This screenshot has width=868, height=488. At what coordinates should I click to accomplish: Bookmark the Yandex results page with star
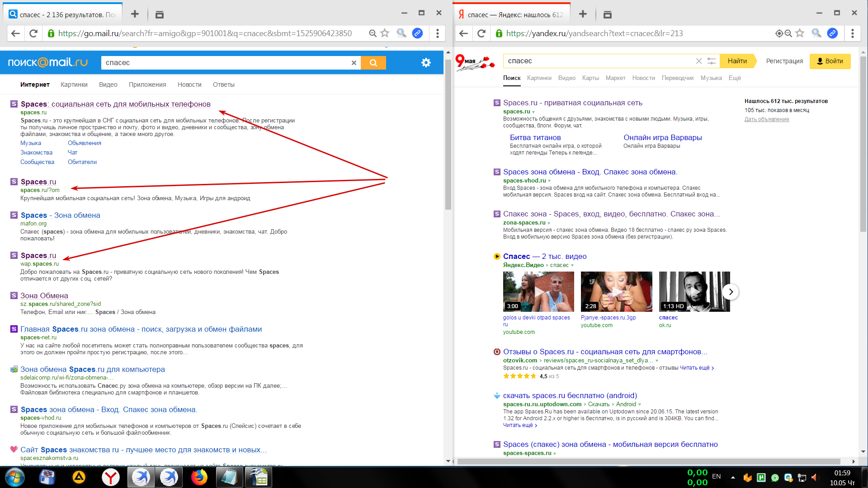coord(800,33)
